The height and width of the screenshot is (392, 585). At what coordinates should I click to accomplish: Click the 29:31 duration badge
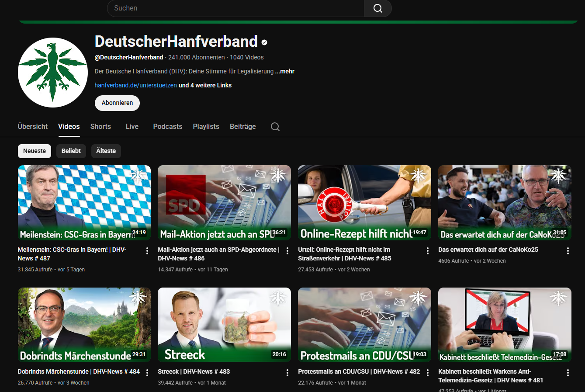point(139,354)
